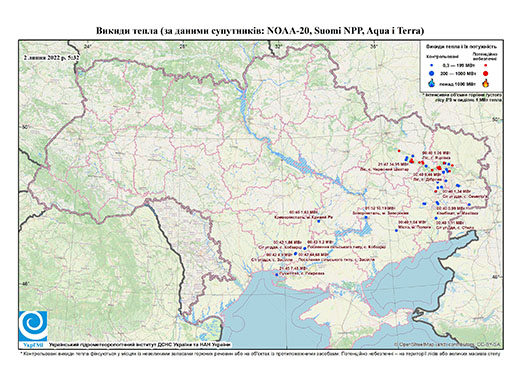Click the large red circle legend symbol
Viewport: 520px width, 368px height.
pyautogui.click(x=485, y=73)
